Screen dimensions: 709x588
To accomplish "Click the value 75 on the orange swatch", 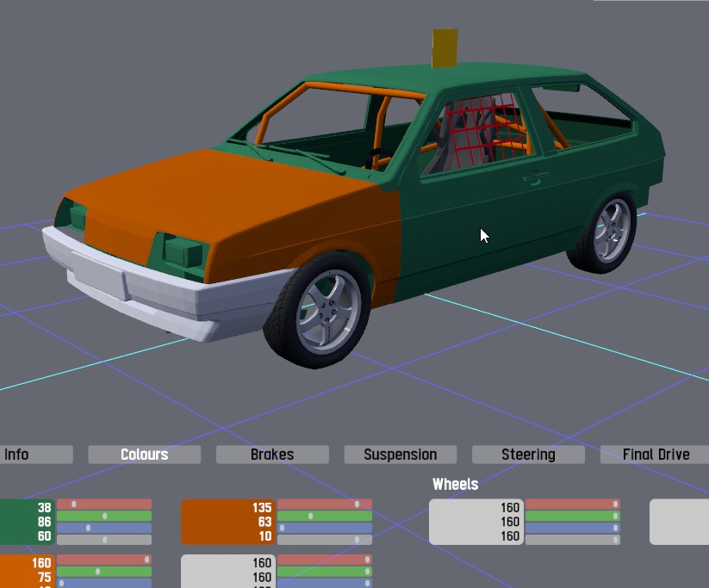I will coord(44,577).
